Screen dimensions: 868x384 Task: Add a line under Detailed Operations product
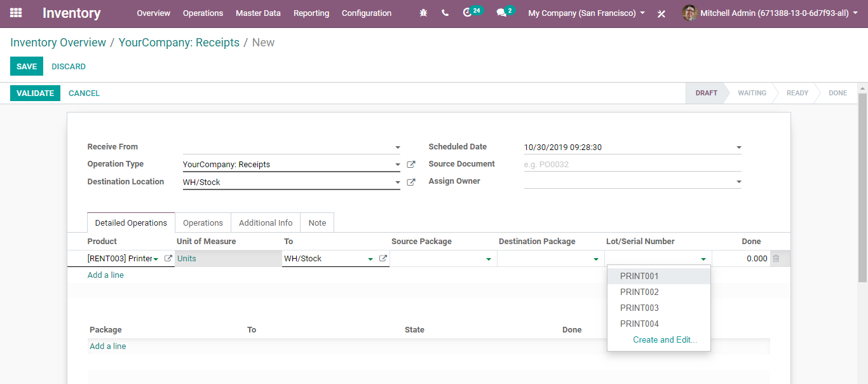tap(105, 275)
